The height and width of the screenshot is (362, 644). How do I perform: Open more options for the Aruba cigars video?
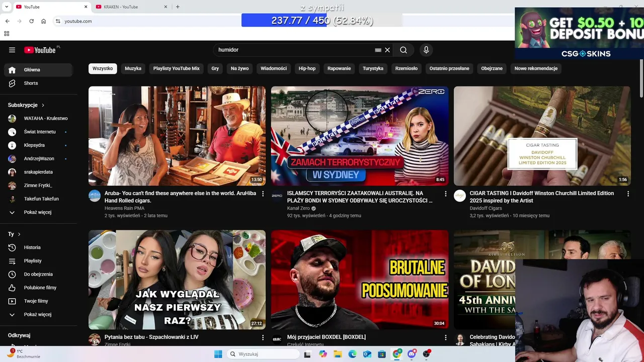coord(263,194)
